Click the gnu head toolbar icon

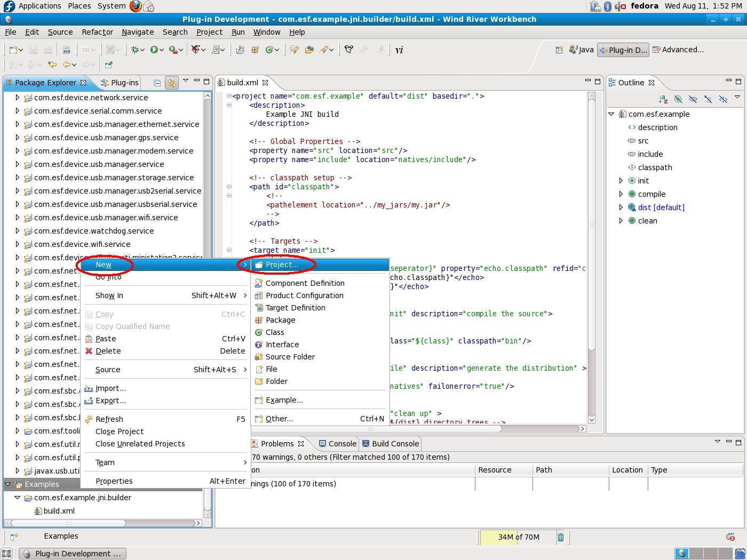point(349,50)
